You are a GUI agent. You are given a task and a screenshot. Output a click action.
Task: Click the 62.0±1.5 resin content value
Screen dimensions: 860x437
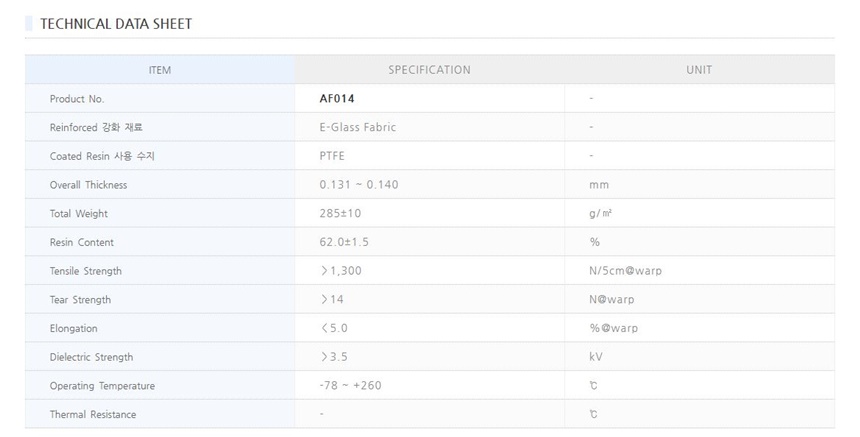(x=347, y=242)
